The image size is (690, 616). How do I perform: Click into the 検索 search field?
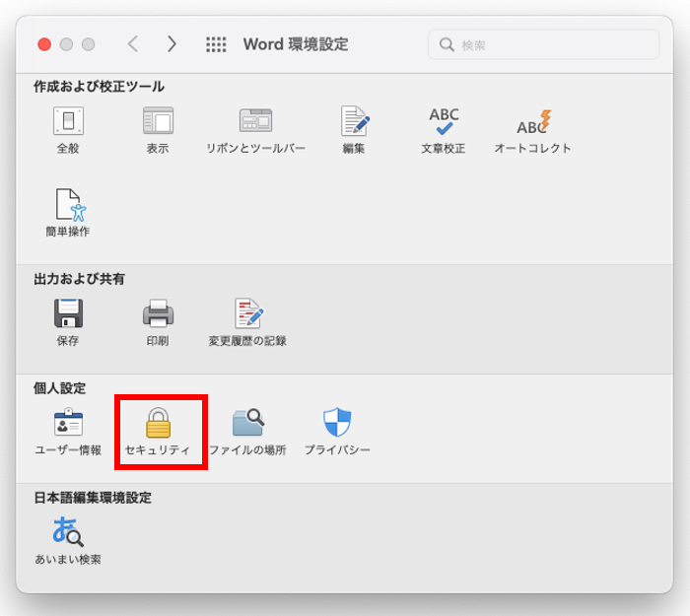[x=543, y=44]
